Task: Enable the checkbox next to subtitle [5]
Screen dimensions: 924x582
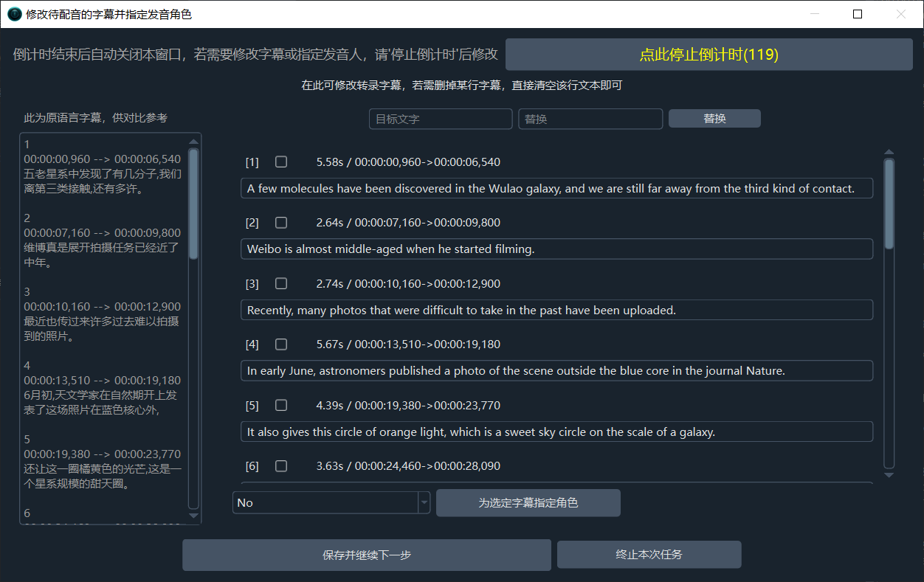Action: click(x=281, y=406)
